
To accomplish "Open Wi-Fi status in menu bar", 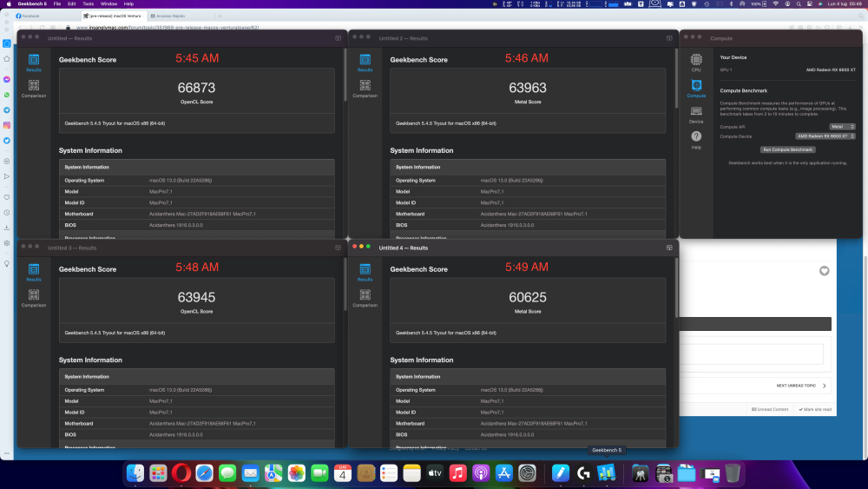I will (x=775, y=3).
